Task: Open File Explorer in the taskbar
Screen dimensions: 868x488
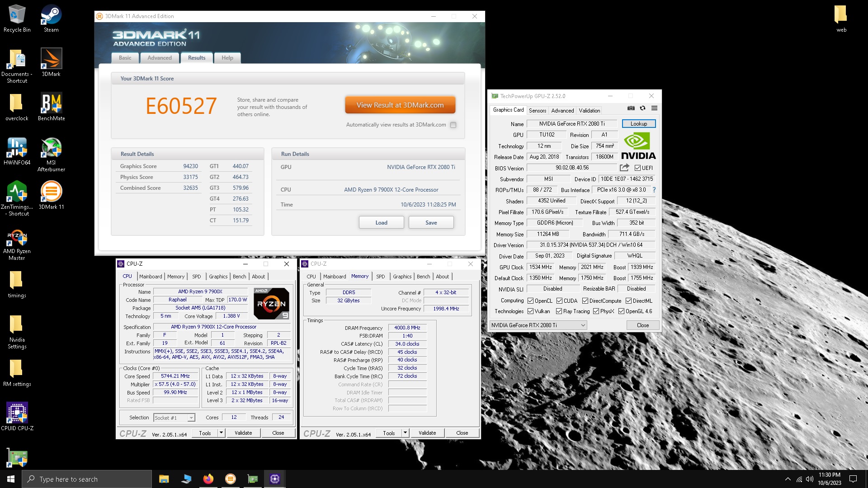Action: click(164, 479)
